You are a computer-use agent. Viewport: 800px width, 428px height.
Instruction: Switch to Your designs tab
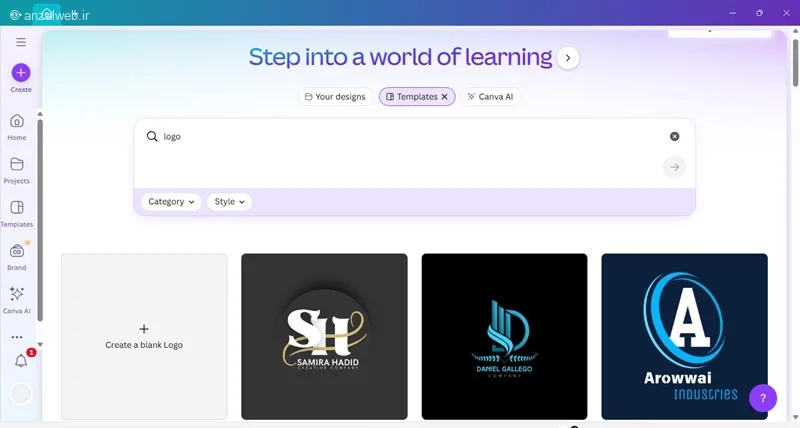(335, 96)
